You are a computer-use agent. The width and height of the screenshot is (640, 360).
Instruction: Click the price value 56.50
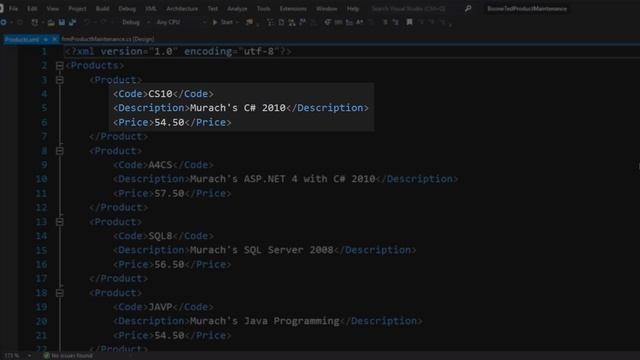pos(169,264)
